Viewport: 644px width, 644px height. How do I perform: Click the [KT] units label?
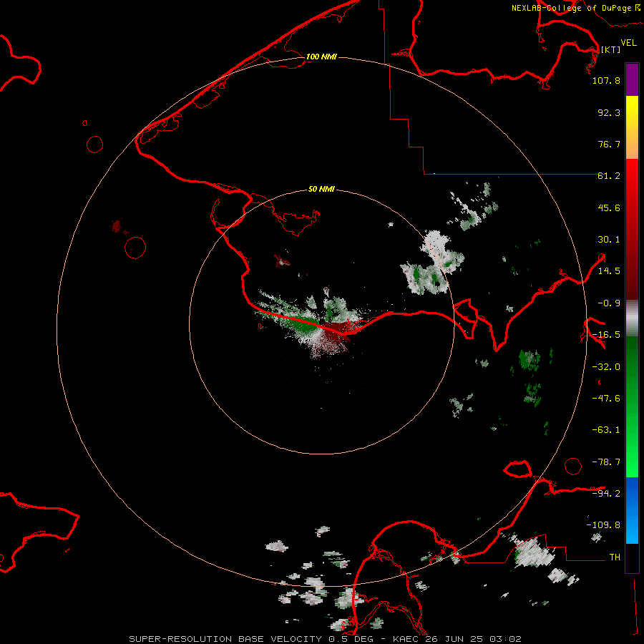pyautogui.click(x=611, y=49)
